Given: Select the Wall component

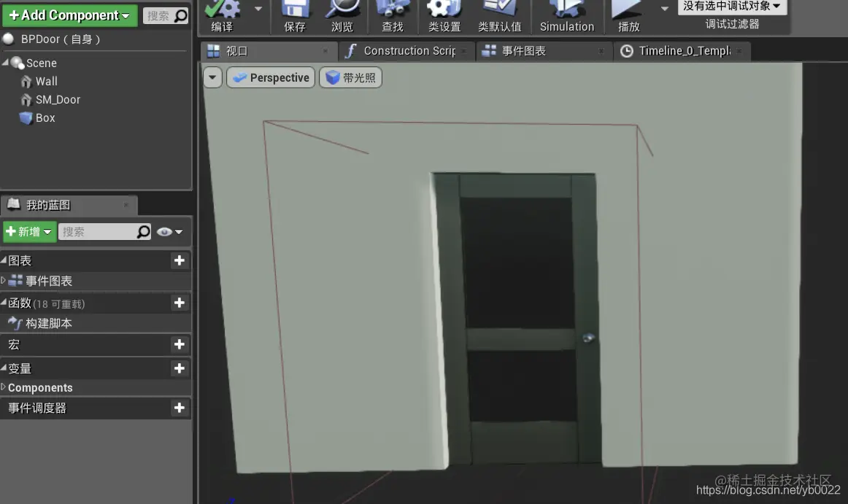Looking at the screenshot, I should coord(46,81).
